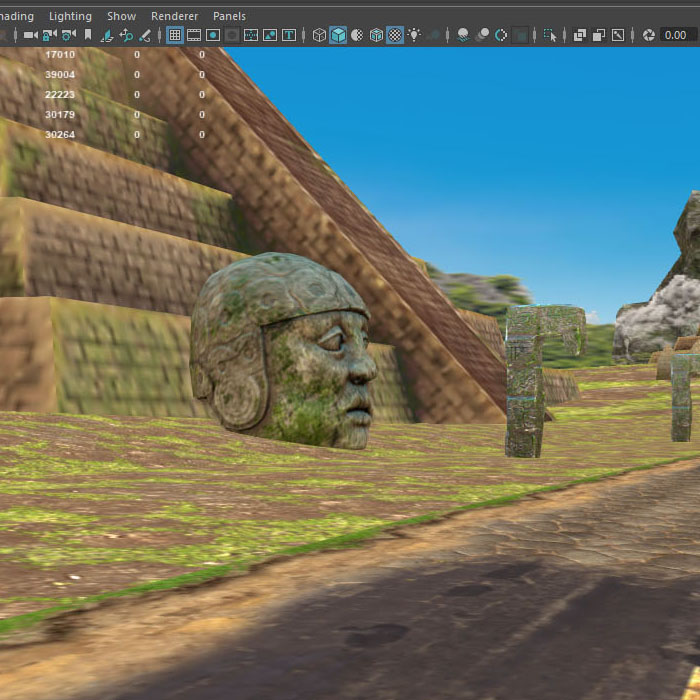
Task: Click the camera Bookmarks icon
Action: coord(88,35)
